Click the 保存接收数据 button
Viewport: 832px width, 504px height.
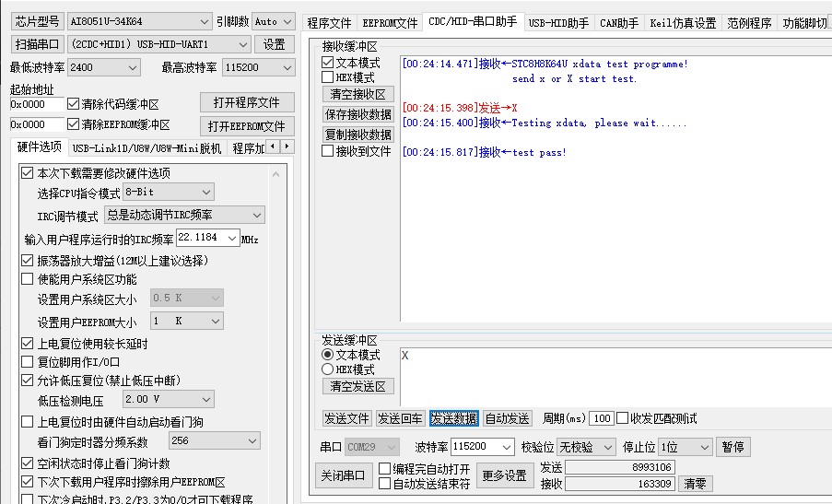point(358,114)
